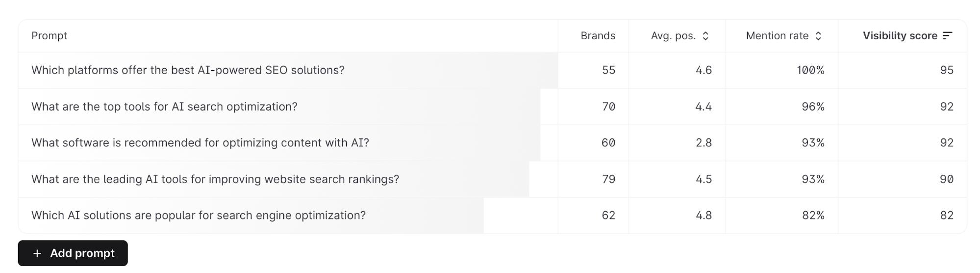Image resolution: width=980 pixels, height=273 pixels.
Task: Click the Visibility score sort filter icon
Action: click(947, 36)
